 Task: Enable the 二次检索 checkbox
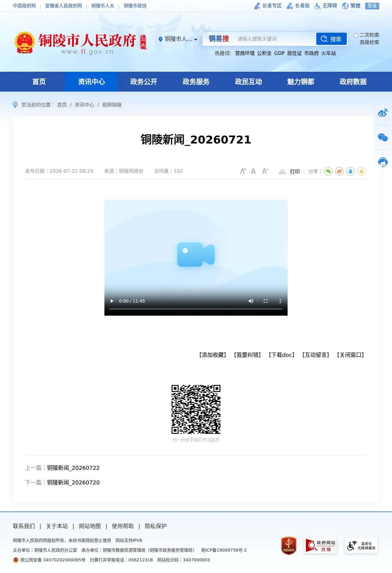[x=356, y=35]
